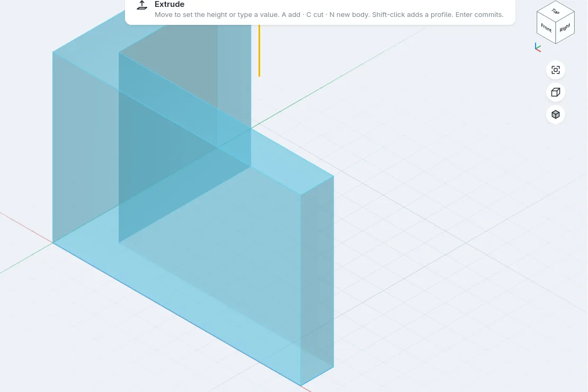
Task: Click the Right face of view cube
Action: click(565, 28)
